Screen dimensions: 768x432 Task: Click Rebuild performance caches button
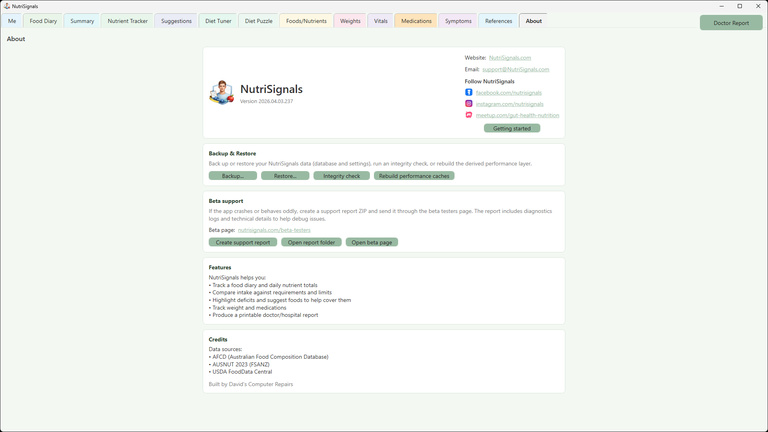coord(414,176)
